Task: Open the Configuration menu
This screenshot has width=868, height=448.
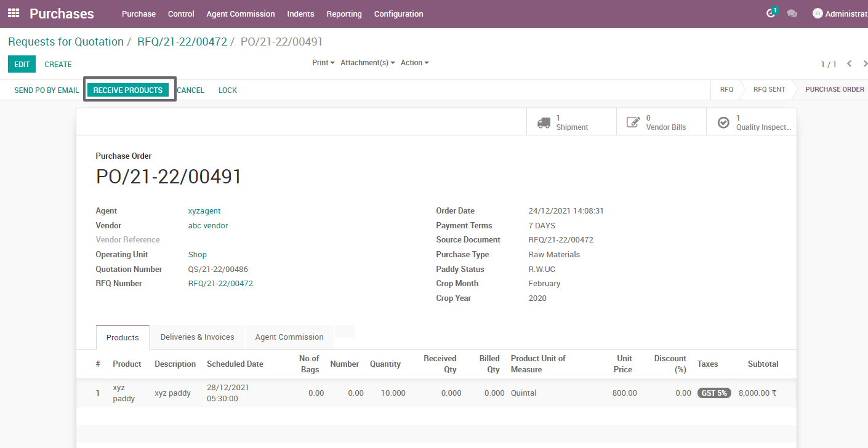Action: click(398, 14)
